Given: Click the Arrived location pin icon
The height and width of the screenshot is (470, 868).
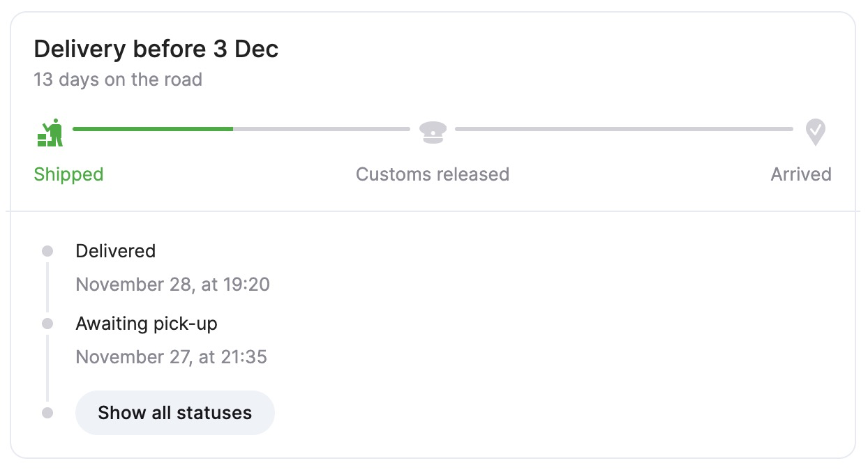Looking at the screenshot, I should (815, 131).
